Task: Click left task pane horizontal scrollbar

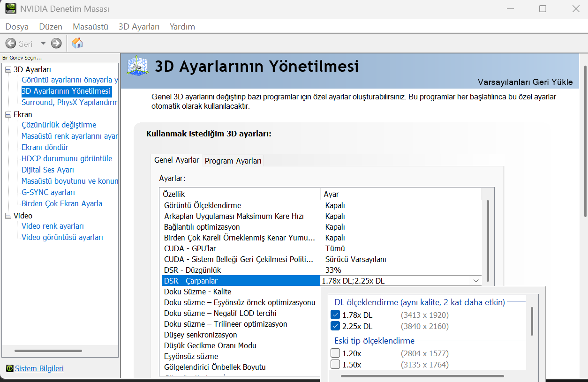Action: coord(48,351)
